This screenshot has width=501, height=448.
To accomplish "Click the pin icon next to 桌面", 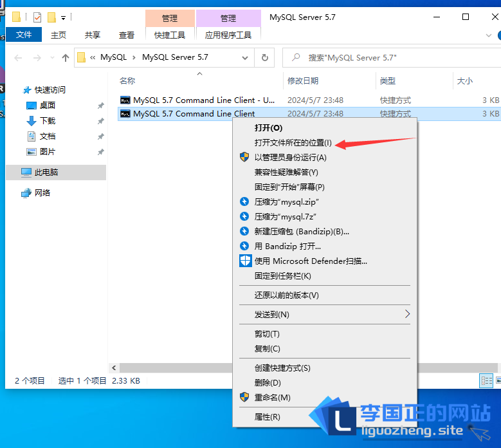I will pyautogui.click(x=100, y=106).
